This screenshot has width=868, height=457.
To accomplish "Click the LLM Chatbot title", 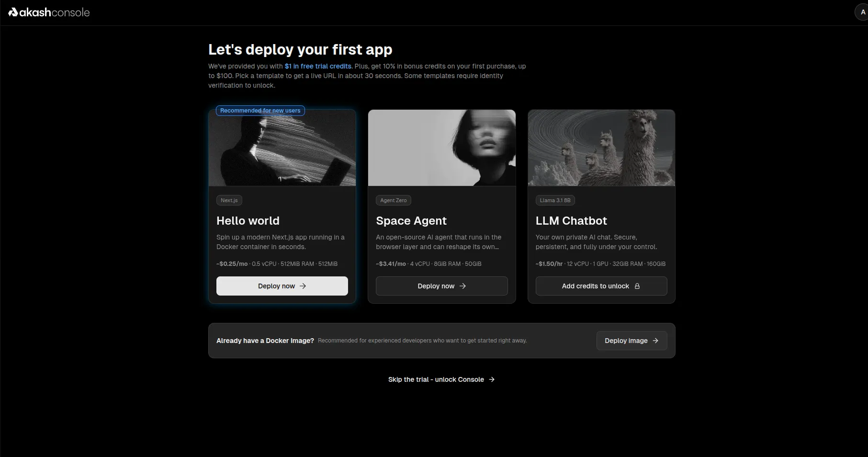I will click(571, 221).
